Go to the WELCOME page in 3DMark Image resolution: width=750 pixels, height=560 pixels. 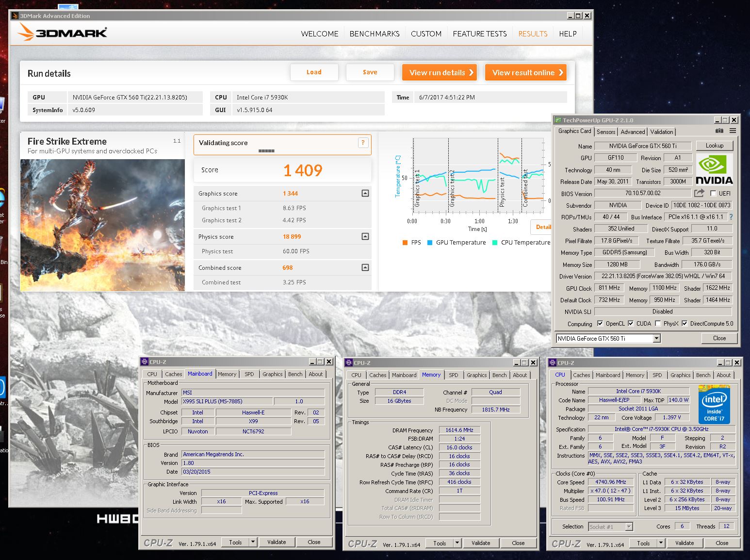tap(320, 33)
